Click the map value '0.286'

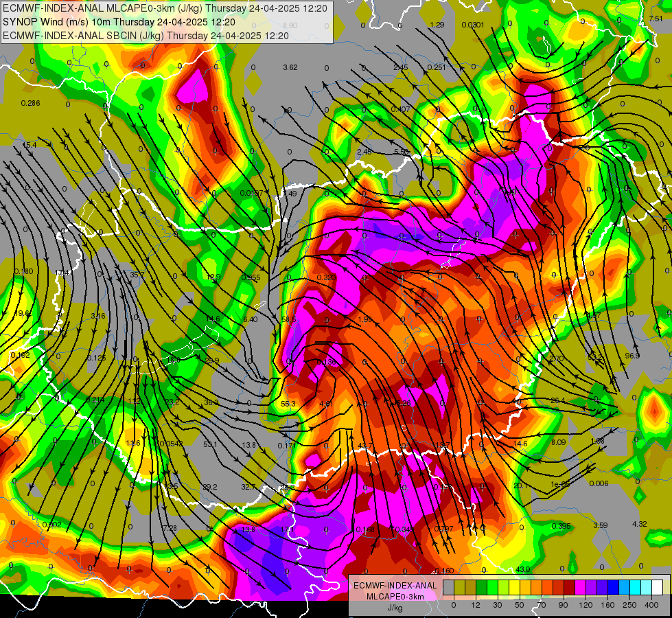(x=30, y=103)
